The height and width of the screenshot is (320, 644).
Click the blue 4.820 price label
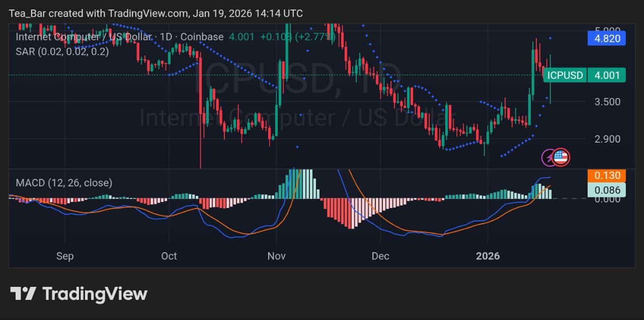(x=606, y=38)
